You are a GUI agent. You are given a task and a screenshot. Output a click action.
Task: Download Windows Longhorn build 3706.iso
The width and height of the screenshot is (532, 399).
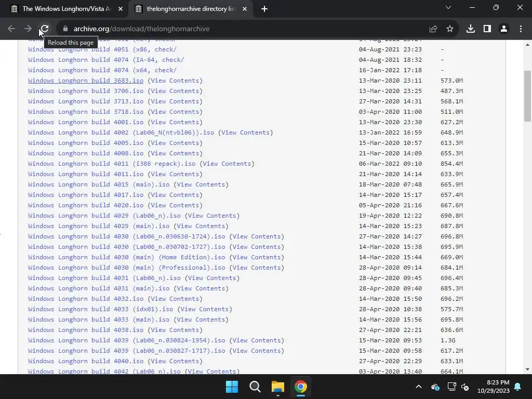[86, 91]
